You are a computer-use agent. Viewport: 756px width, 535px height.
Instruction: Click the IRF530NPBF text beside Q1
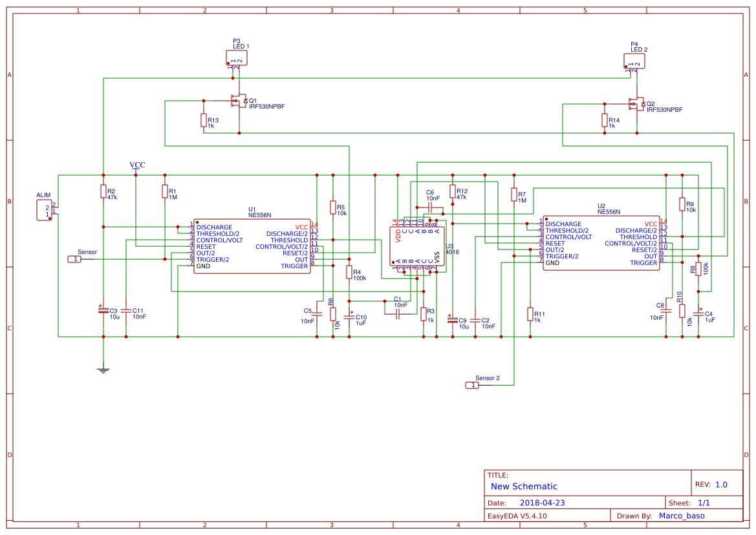tap(266, 107)
